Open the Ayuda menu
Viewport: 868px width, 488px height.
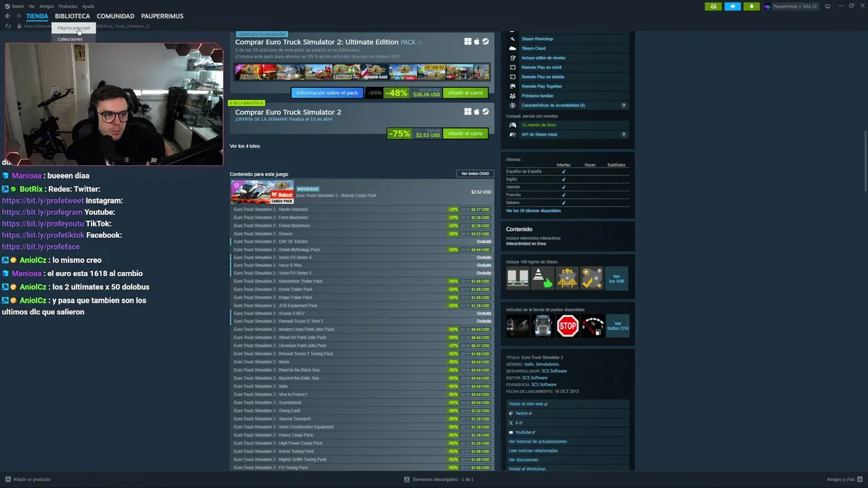(x=88, y=6)
